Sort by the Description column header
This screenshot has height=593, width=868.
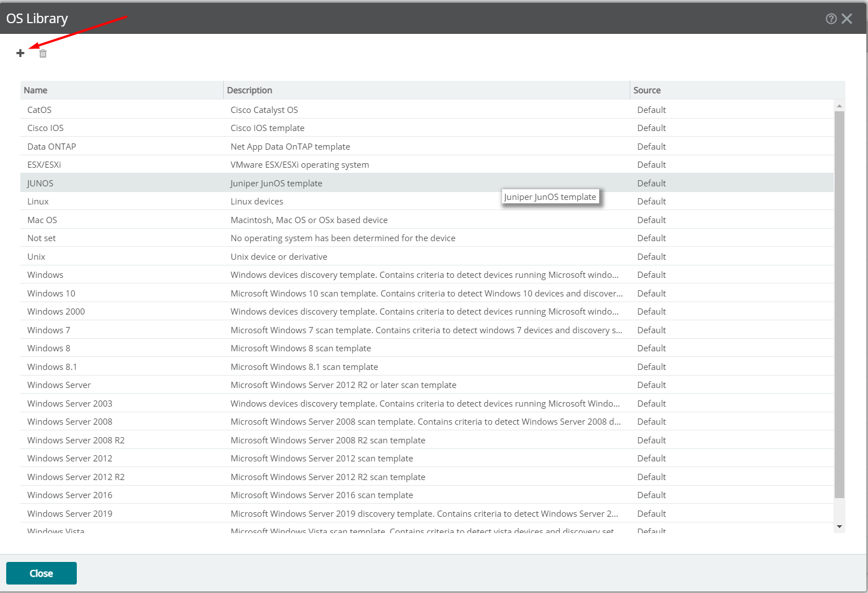249,90
